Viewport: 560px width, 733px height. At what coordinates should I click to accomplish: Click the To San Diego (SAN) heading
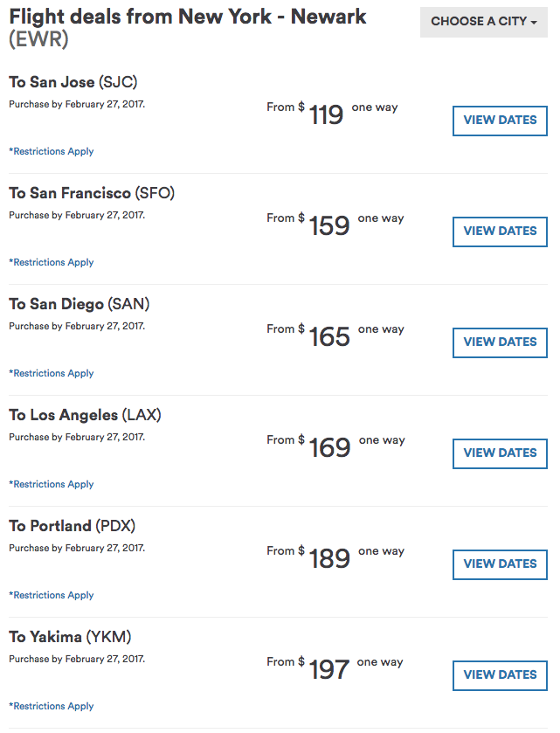[80, 304]
